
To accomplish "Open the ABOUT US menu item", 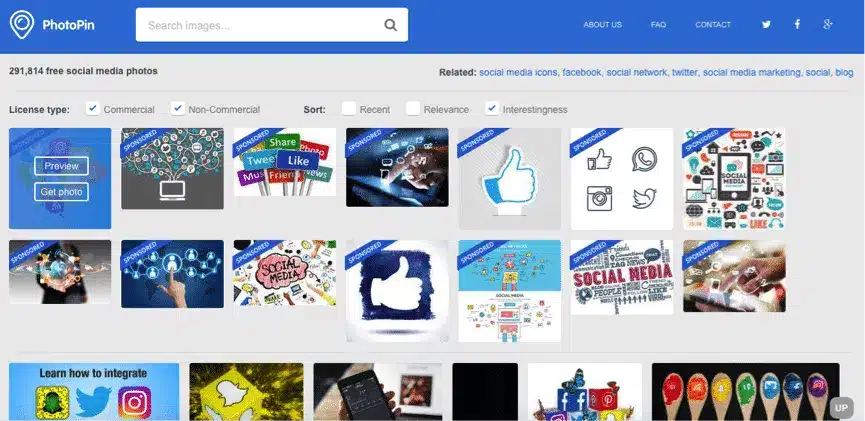I will (x=602, y=25).
